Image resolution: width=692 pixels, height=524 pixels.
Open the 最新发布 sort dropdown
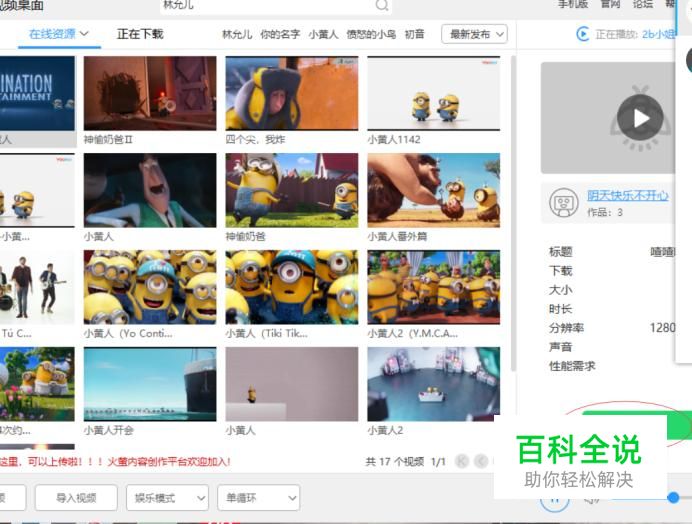[x=474, y=34]
